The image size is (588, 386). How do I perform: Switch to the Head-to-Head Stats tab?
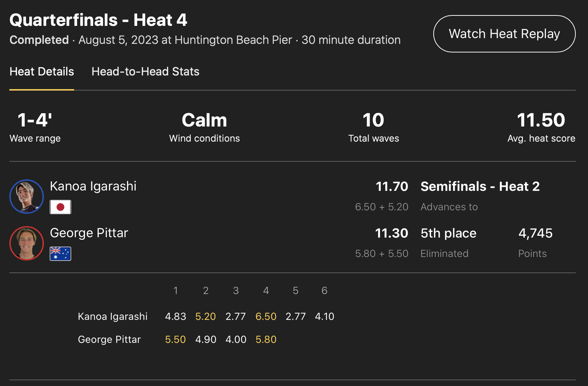point(145,72)
